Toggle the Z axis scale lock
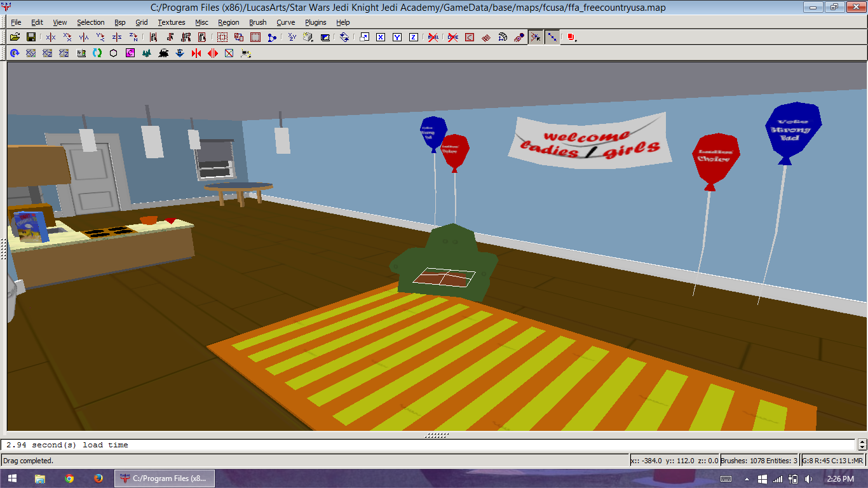Screen dimensions: 868x488 coord(414,37)
